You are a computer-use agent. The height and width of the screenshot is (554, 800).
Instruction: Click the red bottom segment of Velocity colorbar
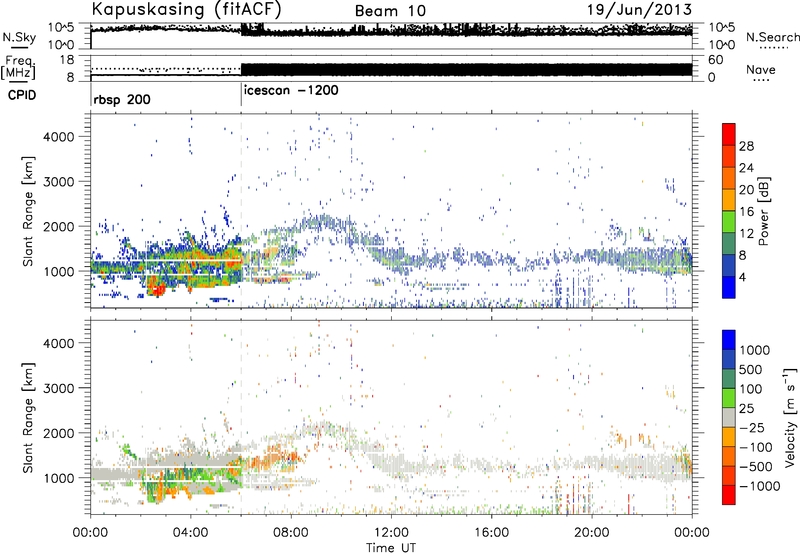(729, 495)
